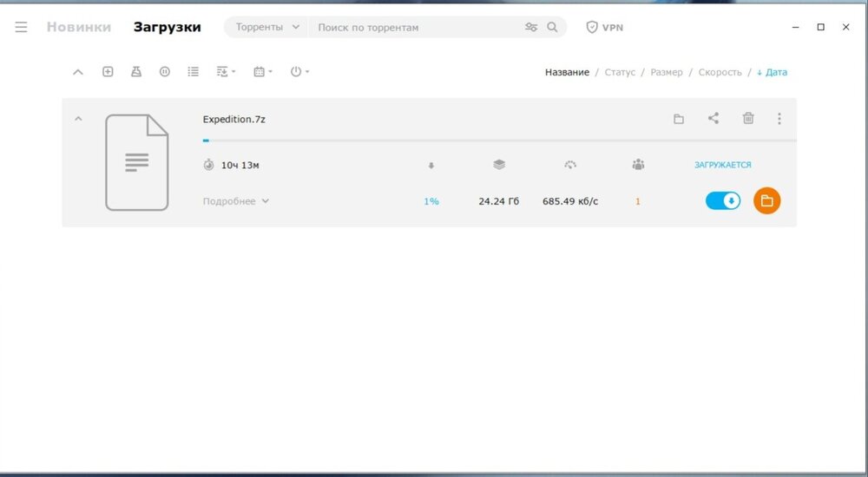Maximize the application window
This screenshot has height=477, width=868.
click(x=821, y=27)
